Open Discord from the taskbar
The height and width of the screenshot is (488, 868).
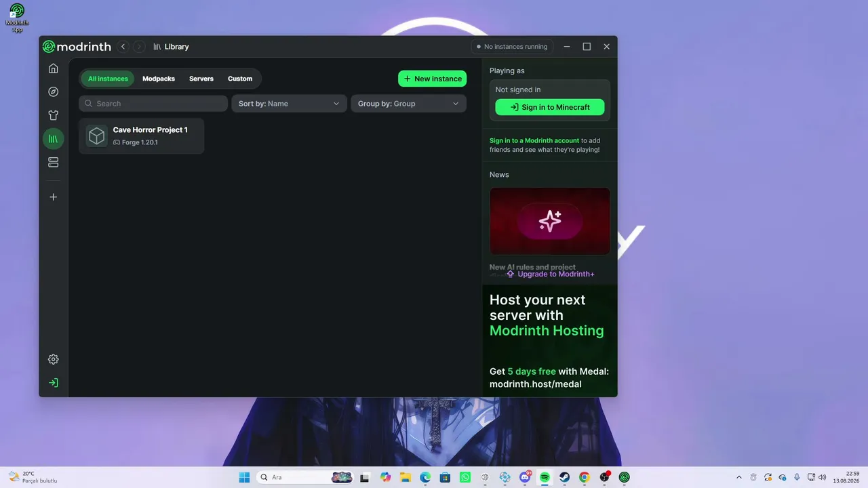point(525,477)
